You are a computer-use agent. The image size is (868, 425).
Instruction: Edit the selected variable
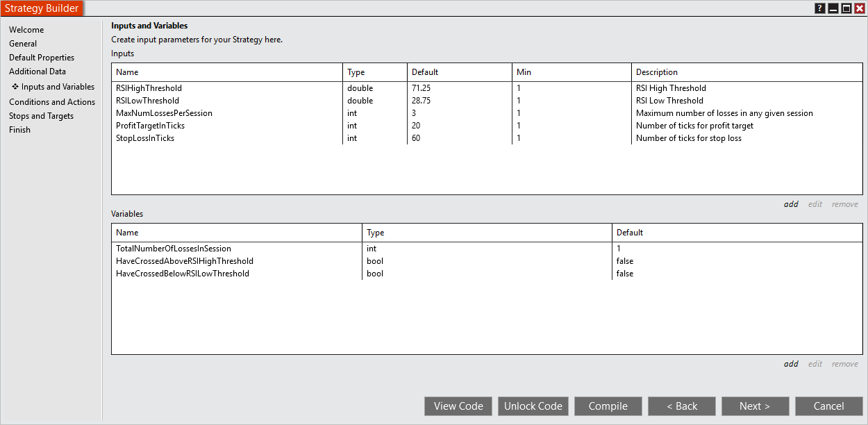click(x=815, y=363)
